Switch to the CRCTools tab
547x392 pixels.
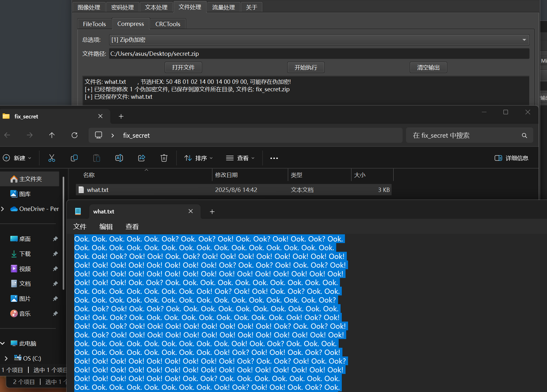coord(168,24)
